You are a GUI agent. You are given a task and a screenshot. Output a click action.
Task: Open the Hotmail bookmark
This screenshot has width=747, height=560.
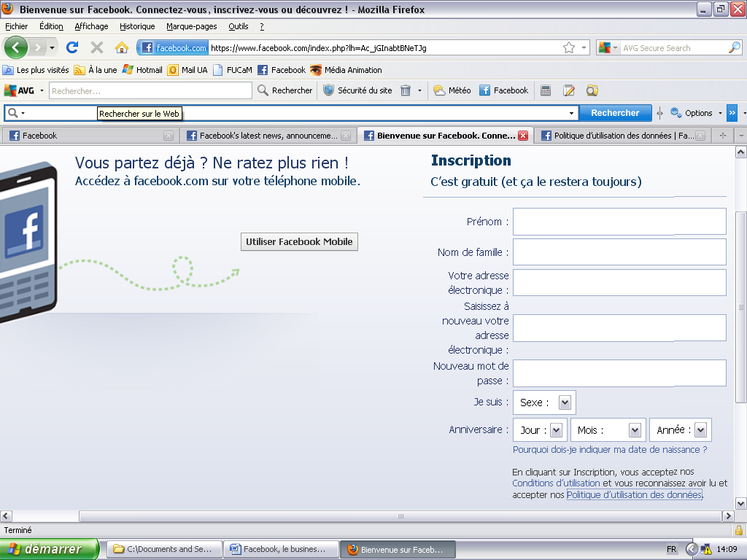coord(142,70)
